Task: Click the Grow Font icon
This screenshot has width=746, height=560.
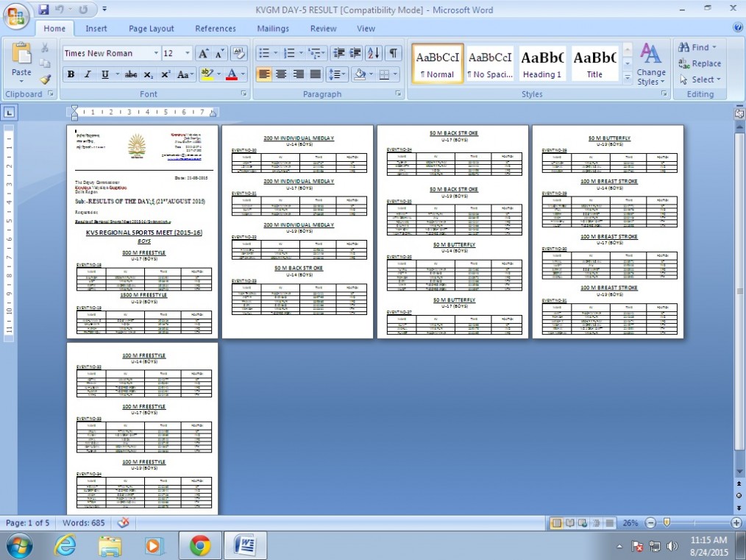Action: pyautogui.click(x=203, y=54)
